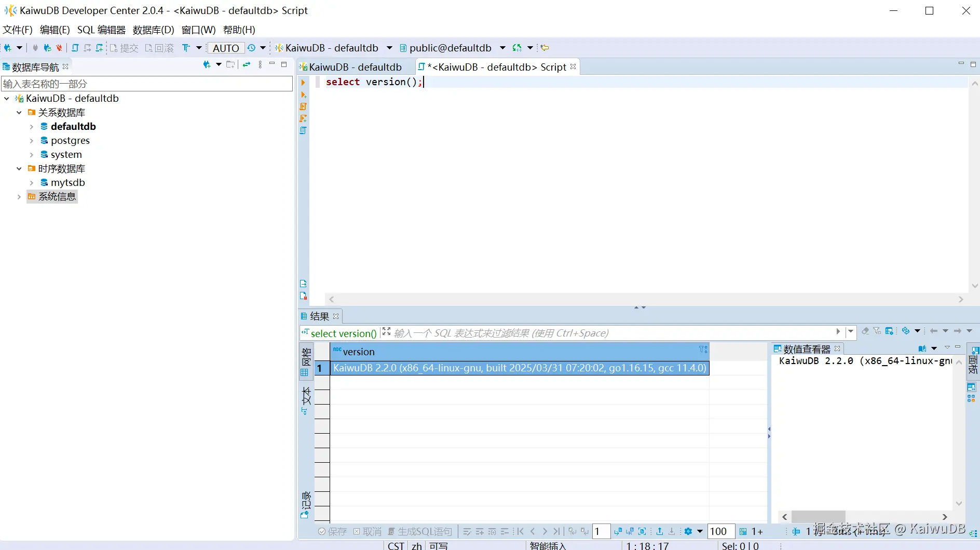Open the 文件(F) menu
Image resolution: width=980 pixels, height=550 pixels.
pos(18,30)
